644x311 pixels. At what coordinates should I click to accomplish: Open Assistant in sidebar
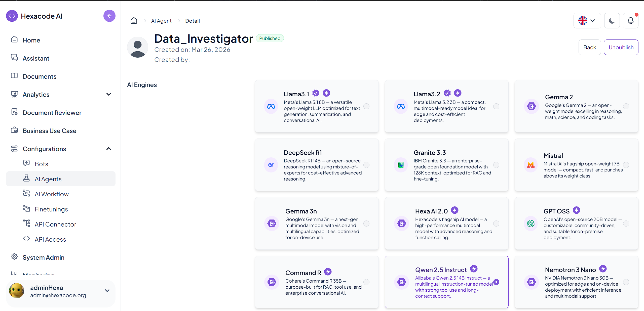pyautogui.click(x=61, y=58)
